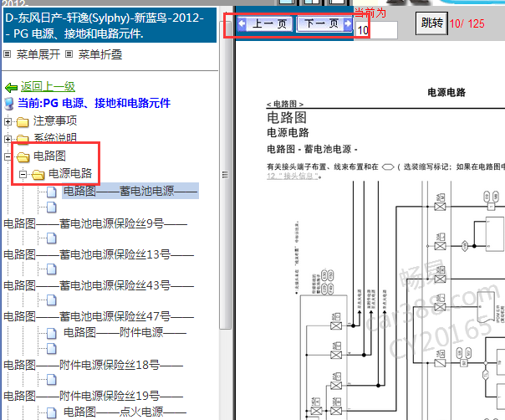This screenshot has height=420, width=505.
Task: Open the 注意事项 folder icon
Action: point(23,122)
